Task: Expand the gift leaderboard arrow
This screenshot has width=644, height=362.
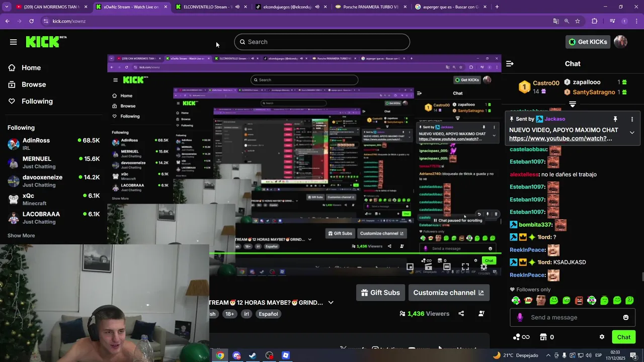Action: point(573,105)
